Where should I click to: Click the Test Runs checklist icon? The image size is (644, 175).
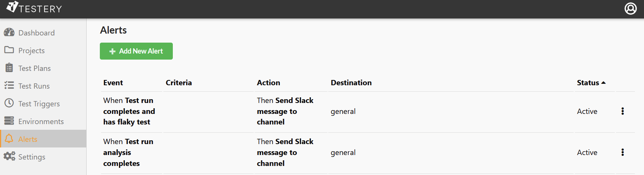[9, 86]
